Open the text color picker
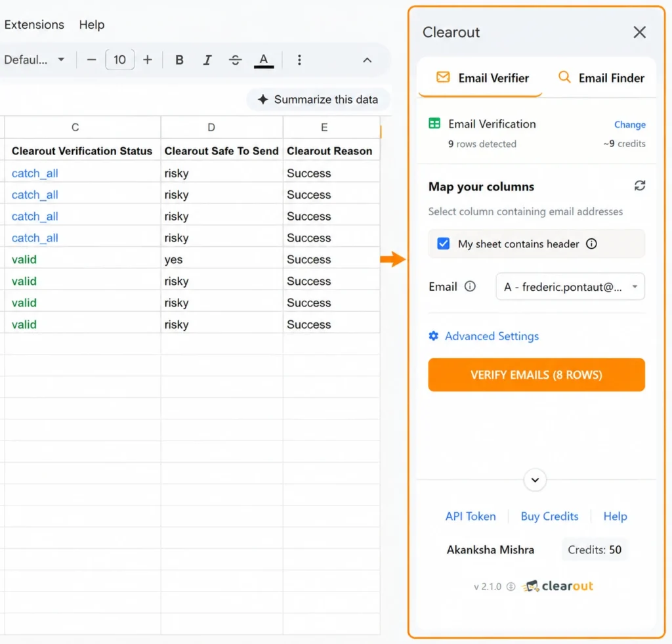 click(x=264, y=60)
